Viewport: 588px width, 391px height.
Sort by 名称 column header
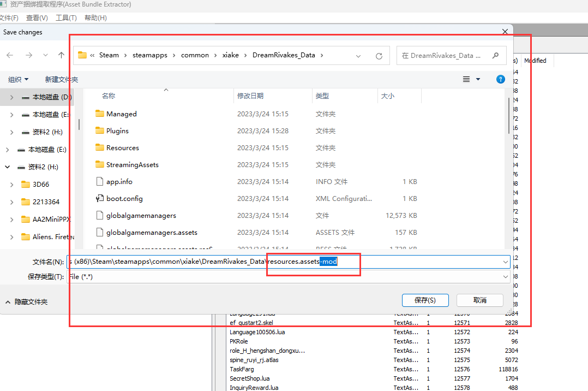[109, 96]
